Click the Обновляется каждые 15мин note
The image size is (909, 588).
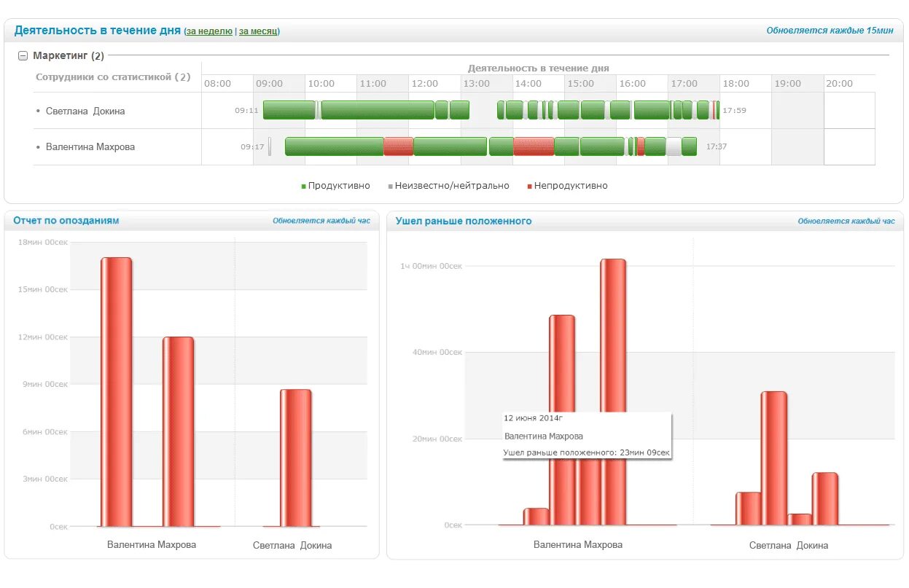pos(830,31)
